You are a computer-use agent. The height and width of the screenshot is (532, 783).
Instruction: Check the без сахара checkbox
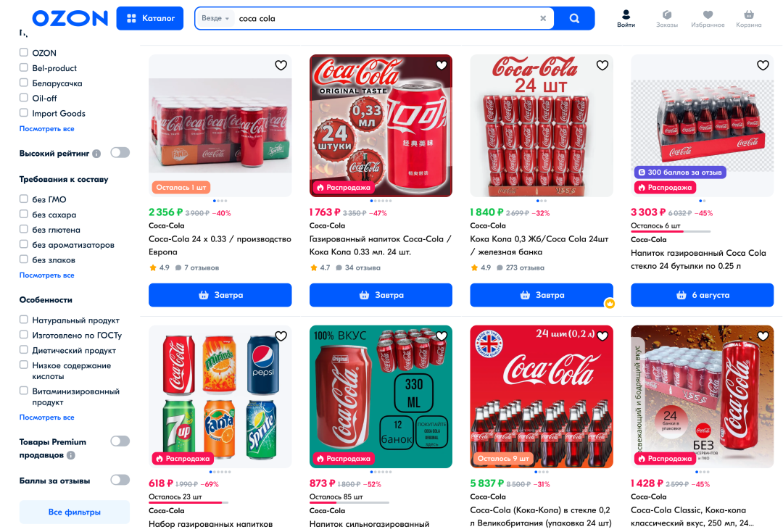24,215
